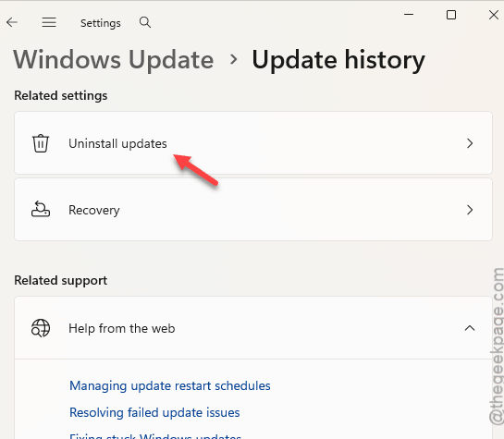
Task: Click Help from the web header
Action: pyautogui.click(x=253, y=328)
